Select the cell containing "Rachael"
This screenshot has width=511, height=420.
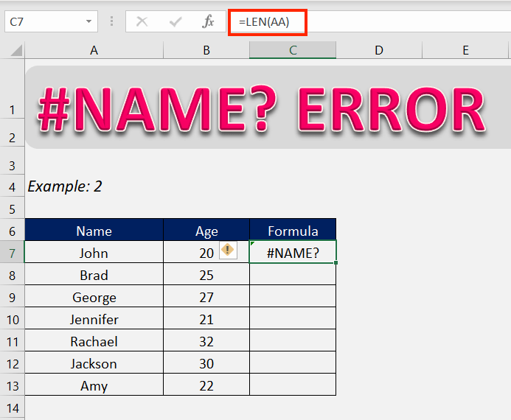point(94,340)
